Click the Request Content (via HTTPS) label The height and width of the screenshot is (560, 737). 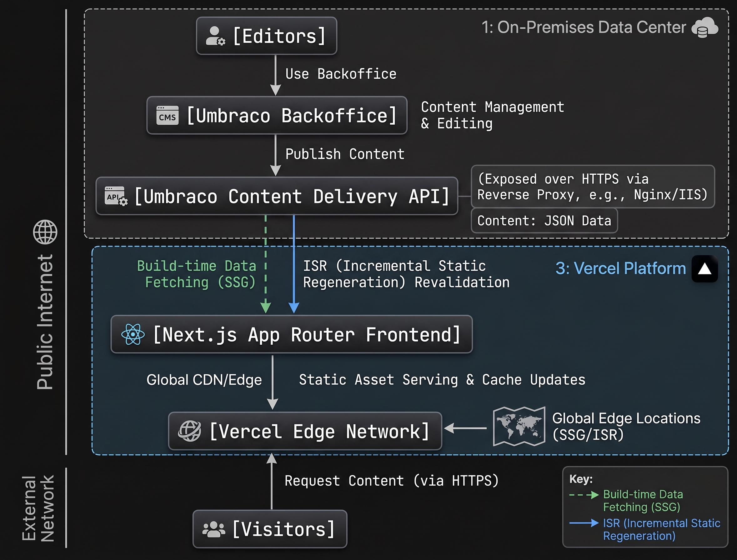tap(392, 481)
